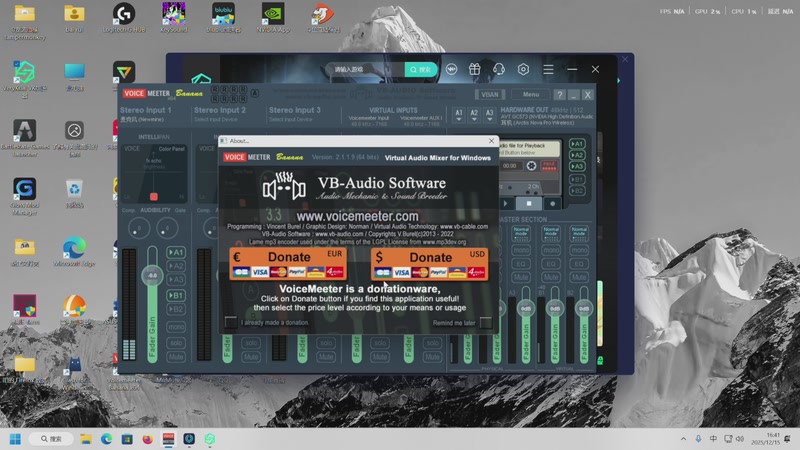Click the Windows Start button
800x450 pixels.
15,439
